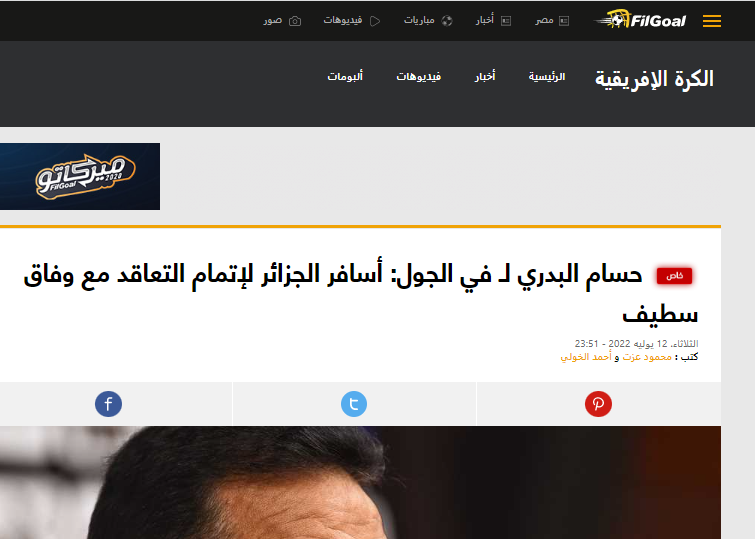755x539 pixels.
Task: Click the icon beside مصر
Action: click(x=564, y=21)
